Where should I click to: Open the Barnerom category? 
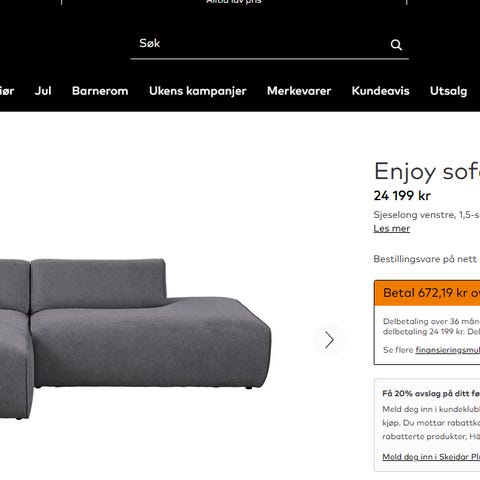coord(100,91)
